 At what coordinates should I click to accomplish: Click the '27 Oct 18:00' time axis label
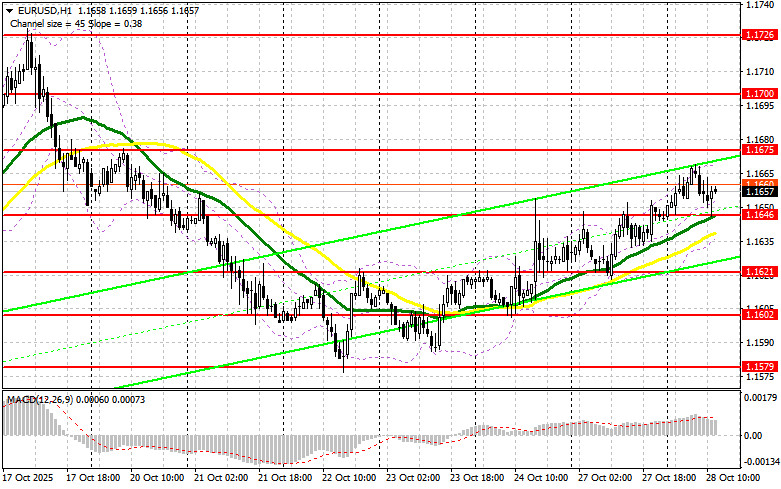(x=668, y=478)
